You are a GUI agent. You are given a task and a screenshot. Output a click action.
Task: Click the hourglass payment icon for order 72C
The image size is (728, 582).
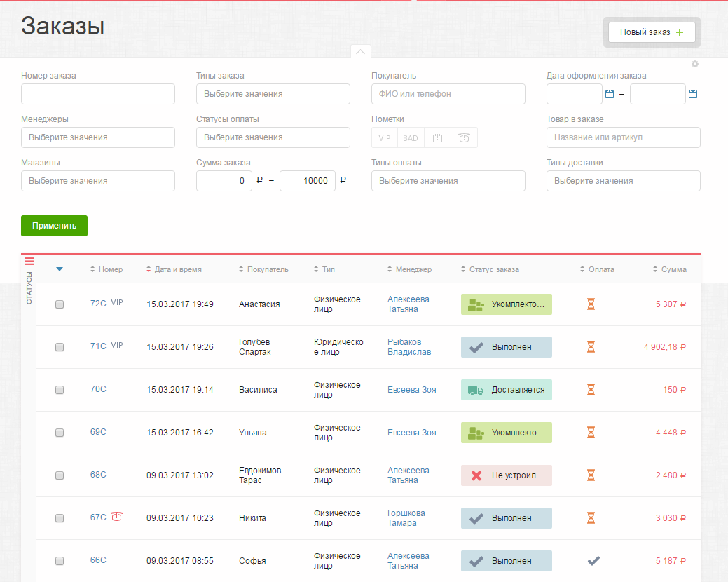tap(591, 304)
